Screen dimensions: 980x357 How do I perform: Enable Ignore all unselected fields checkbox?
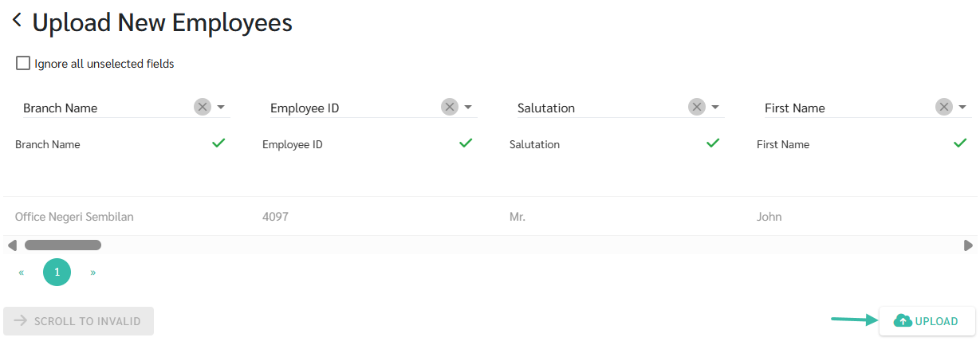click(23, 63)
